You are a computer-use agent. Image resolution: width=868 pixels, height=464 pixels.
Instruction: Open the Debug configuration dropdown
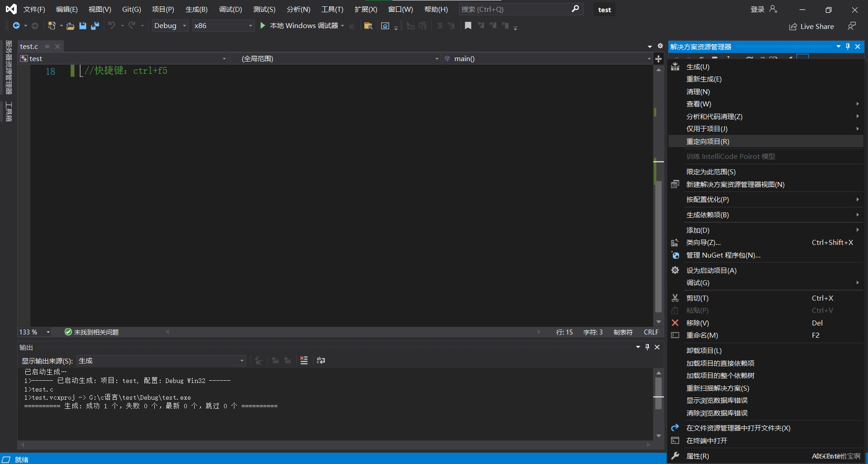tap(170, 26)
